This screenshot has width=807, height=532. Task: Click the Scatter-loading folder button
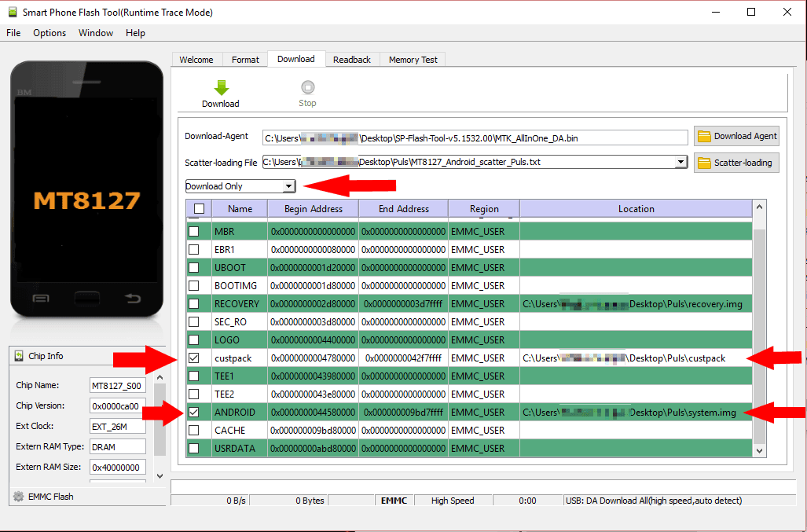[736, 163]
